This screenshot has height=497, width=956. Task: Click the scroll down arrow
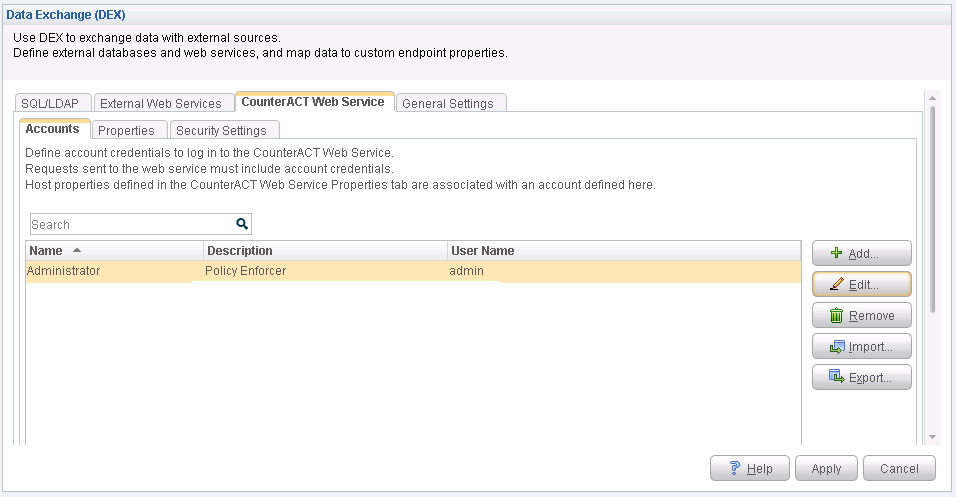pyautogui.click(x=932, y=436)
